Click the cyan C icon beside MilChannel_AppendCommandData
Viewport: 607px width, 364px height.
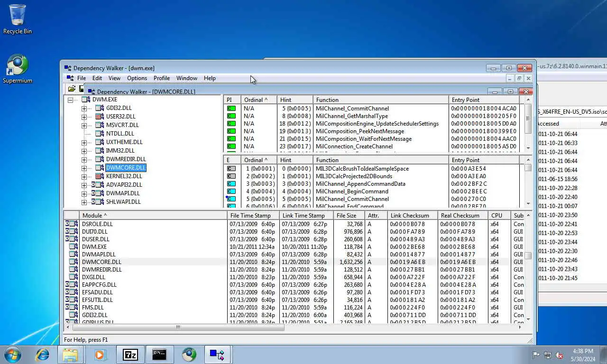(231, 184)
